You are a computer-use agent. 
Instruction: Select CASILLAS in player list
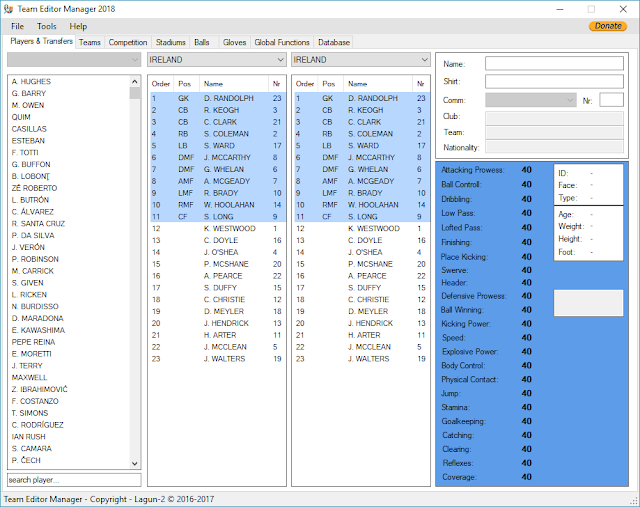point(29,129)
